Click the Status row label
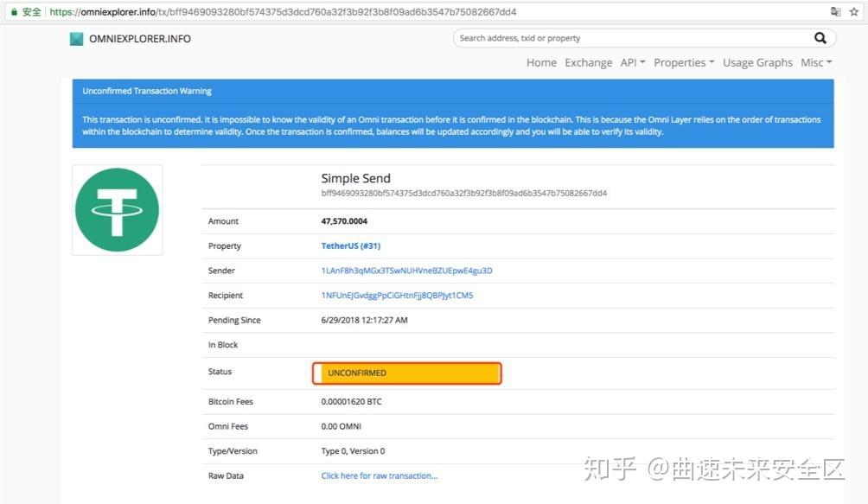 [220, 371]
